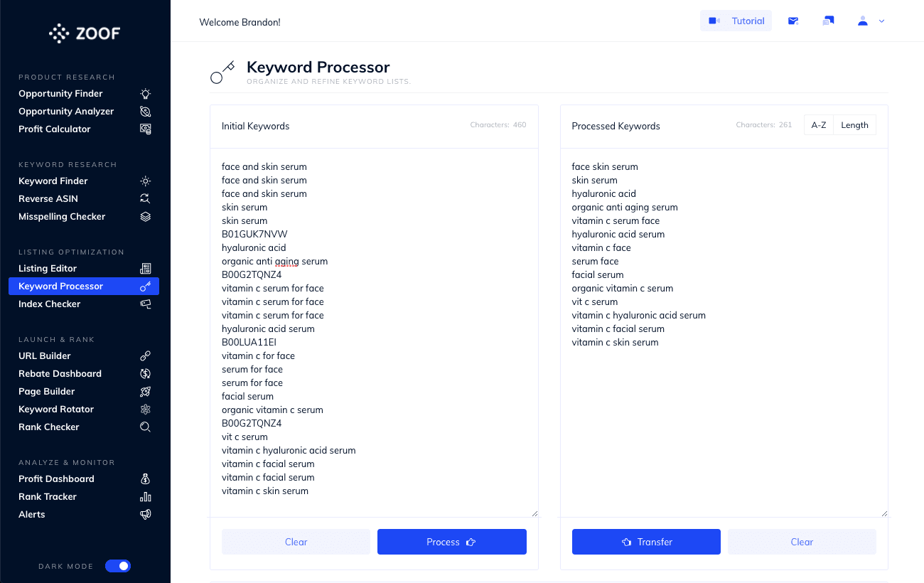924x583 pixels.
Task: Go to Index Checker page
Action: [50, 304]
